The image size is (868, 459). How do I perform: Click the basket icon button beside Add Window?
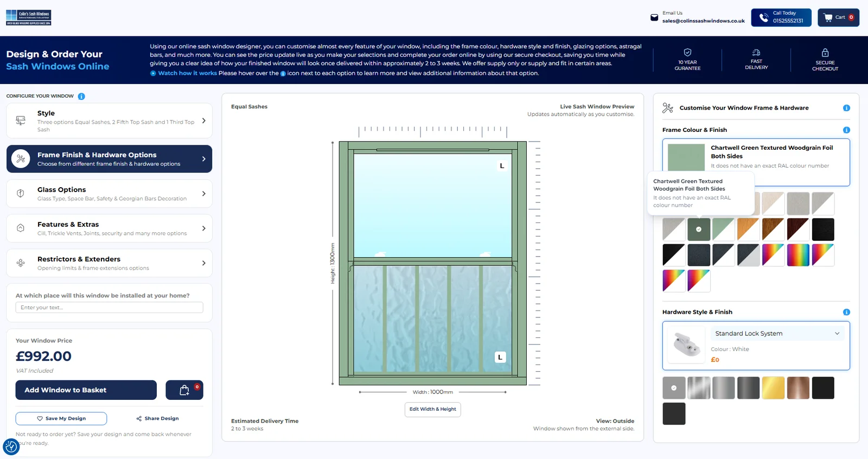click(x=184, y=390)
